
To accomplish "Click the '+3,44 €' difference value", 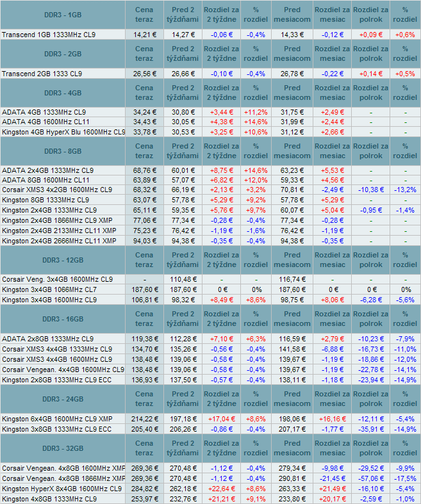I will [x=221, y=112].
